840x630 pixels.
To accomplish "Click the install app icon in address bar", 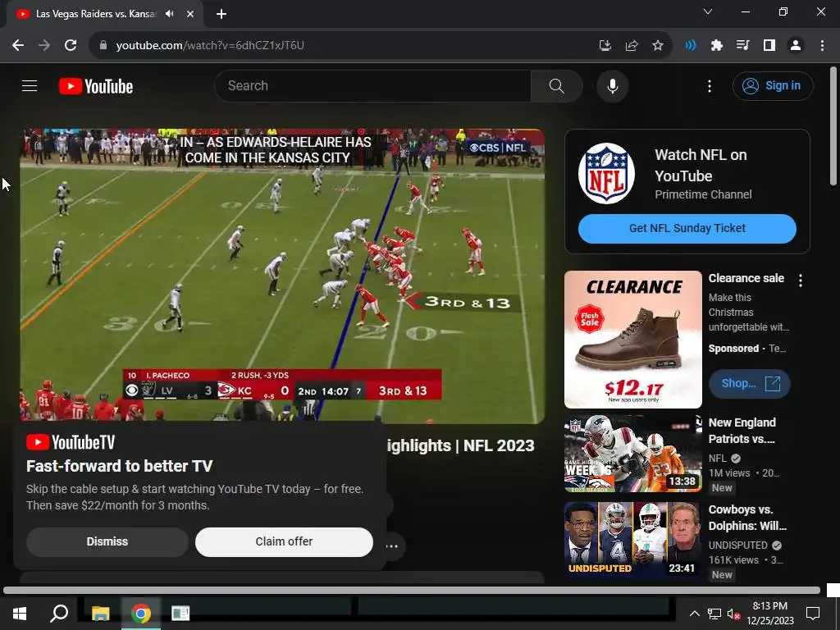I will point(605,46).
